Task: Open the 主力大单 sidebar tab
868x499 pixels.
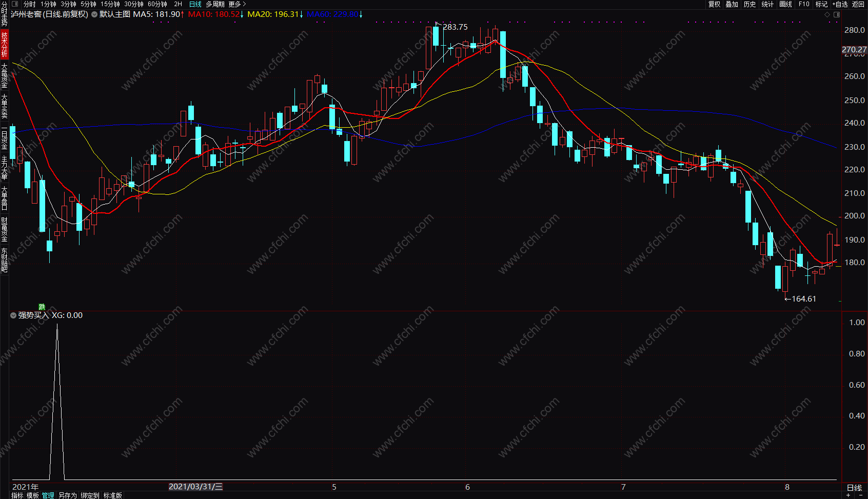Action: pyautogui.click(x=4, y=168)
